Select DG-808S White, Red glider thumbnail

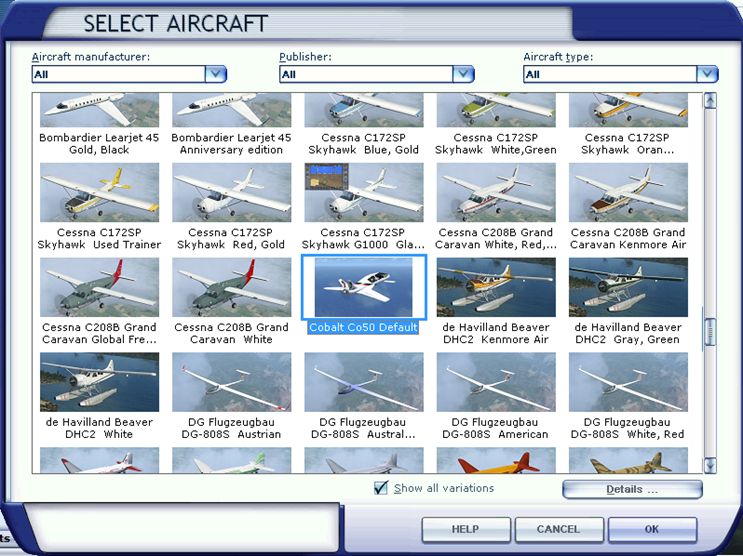pos(628,382)
